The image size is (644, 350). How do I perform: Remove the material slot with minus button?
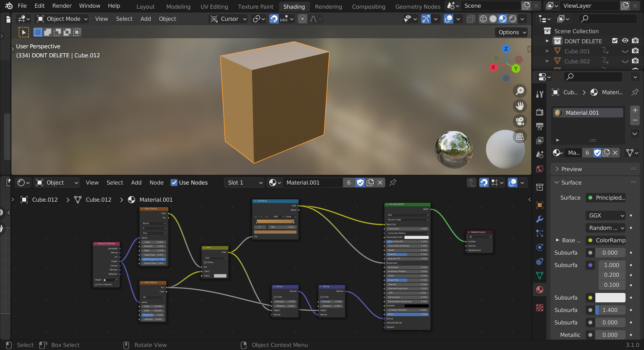pyautogui.click(x=635, y=120)
